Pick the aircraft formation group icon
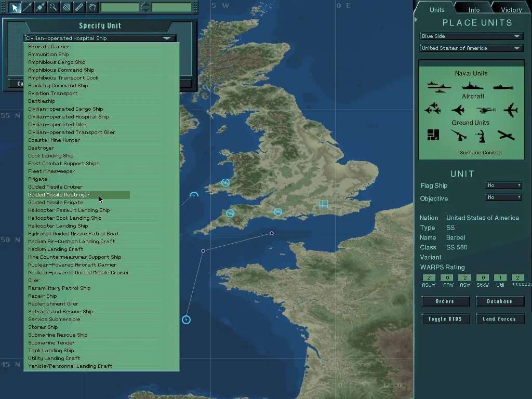Image resolution: width=532 pixels, height=399 pixels. [433, 110]
